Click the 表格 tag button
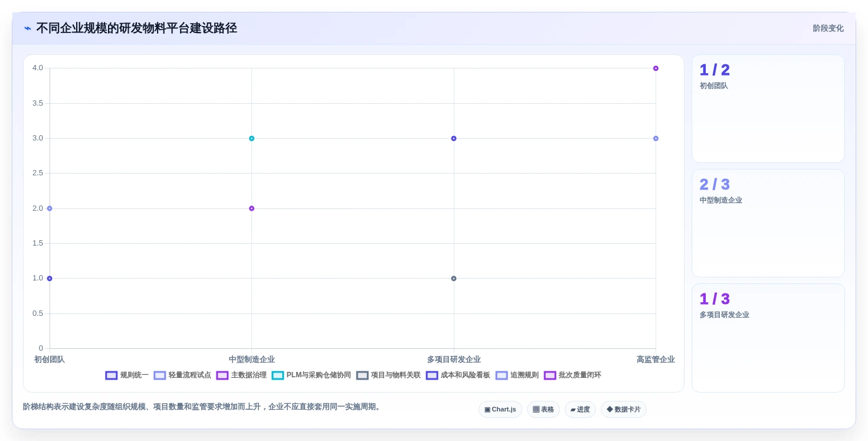Viewport: 868px width, 441px height. (543, 409)
